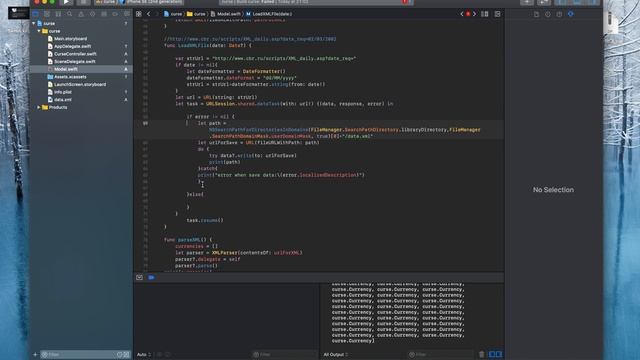
Task: Open the curse scheme selector in toolbar
Action: coord(106,2)
